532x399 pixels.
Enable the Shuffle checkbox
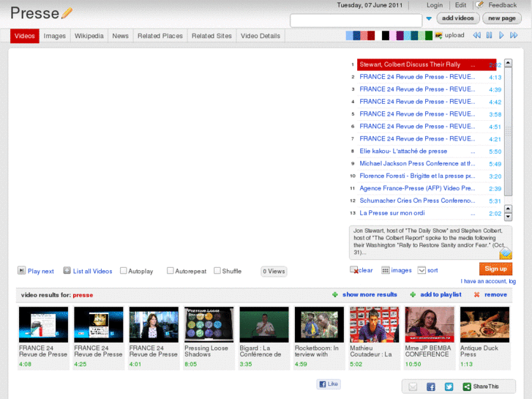(217, 271)
